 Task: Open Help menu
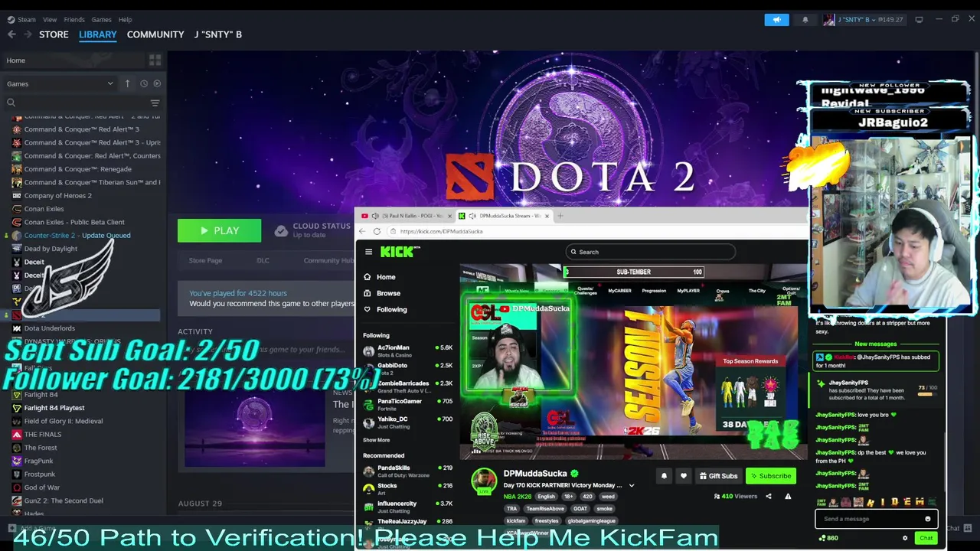click(x=126, y=19)
